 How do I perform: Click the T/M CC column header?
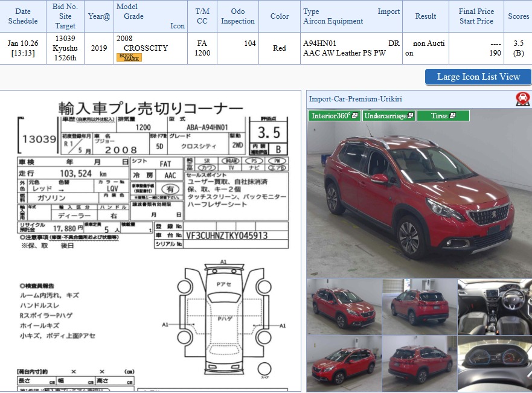(x=202, y=16)
